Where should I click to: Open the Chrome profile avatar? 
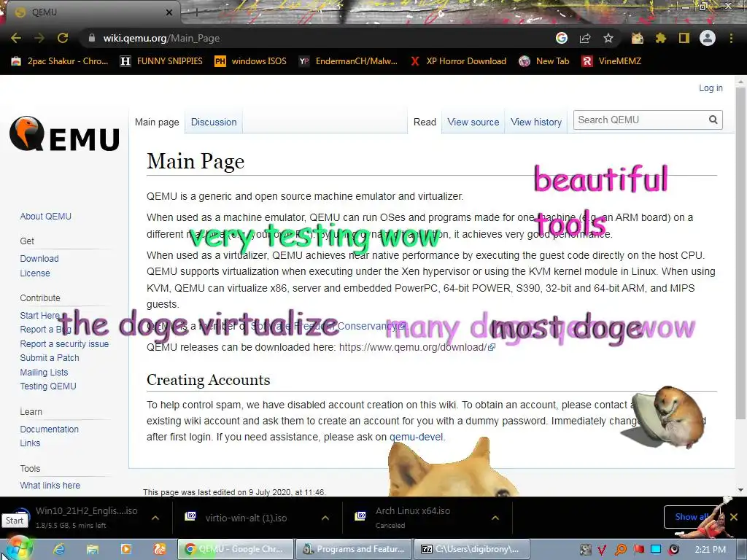[708, 38]
